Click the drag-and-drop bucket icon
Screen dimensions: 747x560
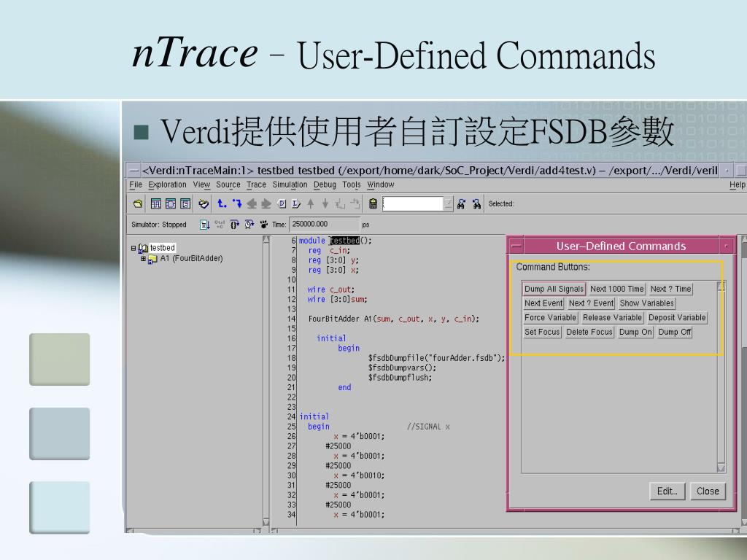click(204, 204)
